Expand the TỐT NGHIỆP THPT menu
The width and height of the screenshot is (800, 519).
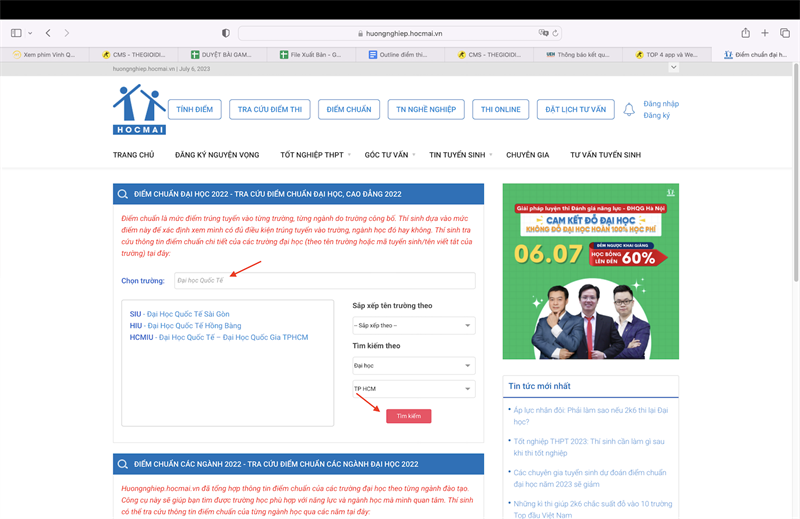(x=315, y=155)
